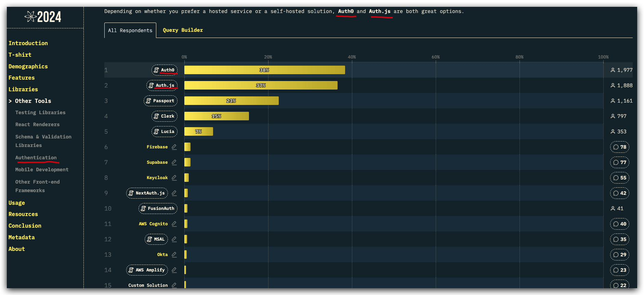Open the Clerk library tag

coord(165,116)
